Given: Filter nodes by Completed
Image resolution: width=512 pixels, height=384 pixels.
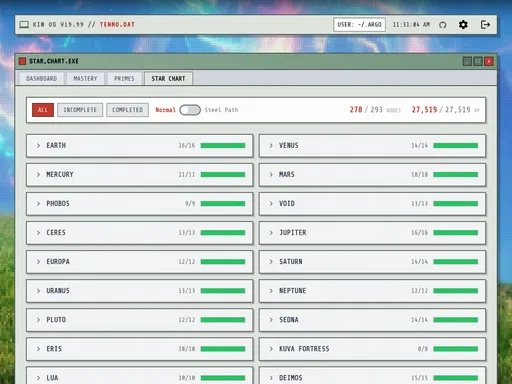Looking at the screenshot, I should (x=127, y=110).
